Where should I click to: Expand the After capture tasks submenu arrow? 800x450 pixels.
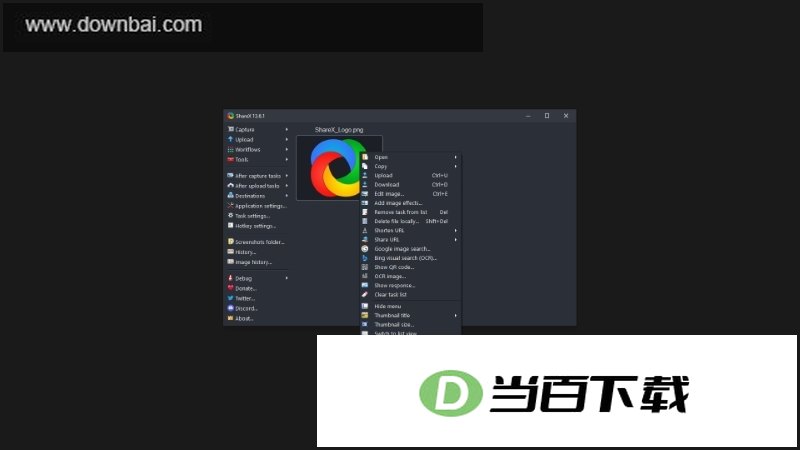(x=287, y=176)
